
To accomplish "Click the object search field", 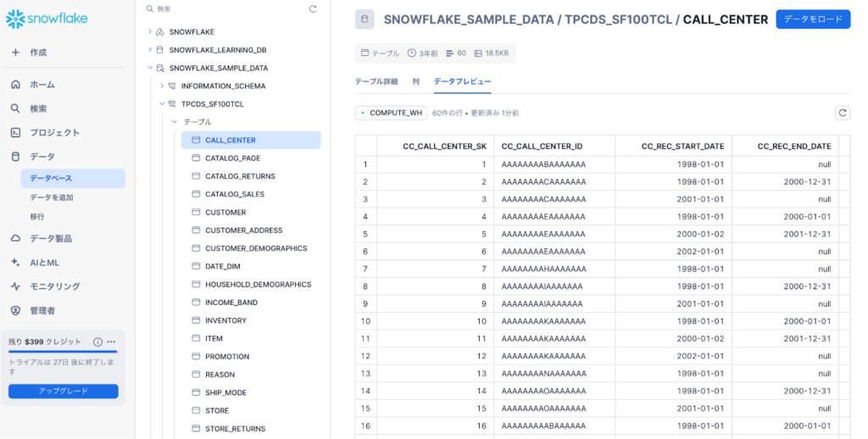I will click(229, 8).
